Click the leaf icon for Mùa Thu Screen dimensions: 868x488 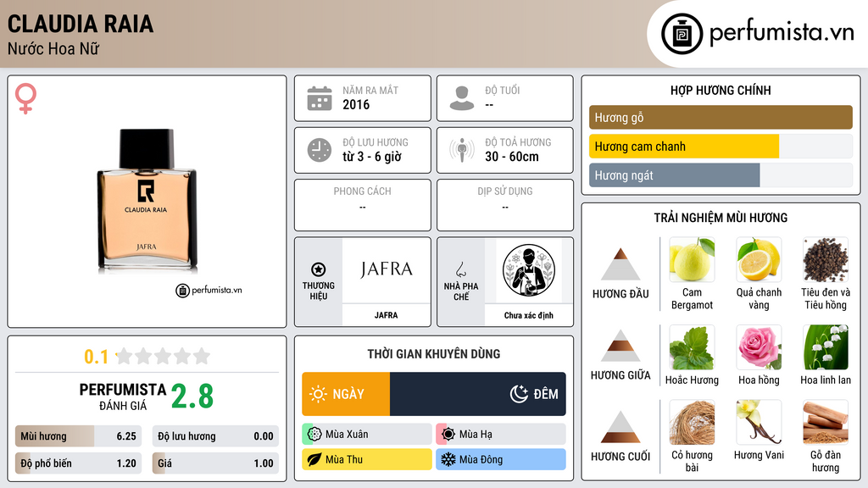pos(314,459)
